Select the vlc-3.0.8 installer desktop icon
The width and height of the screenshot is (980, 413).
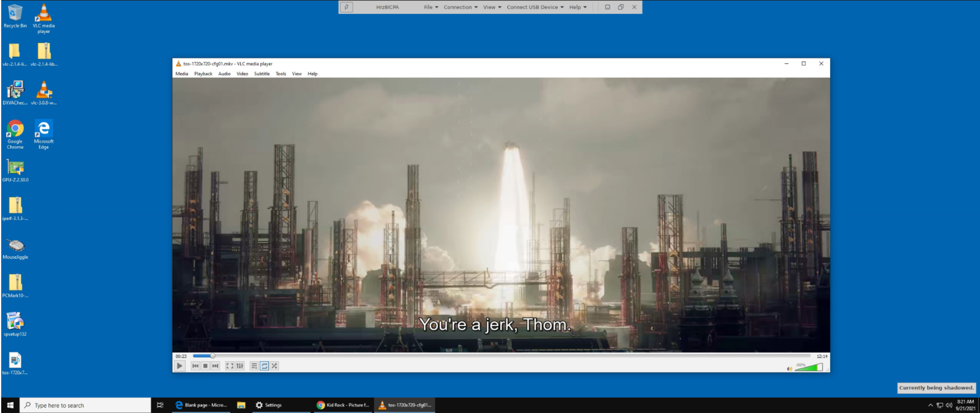pos(44,93)
